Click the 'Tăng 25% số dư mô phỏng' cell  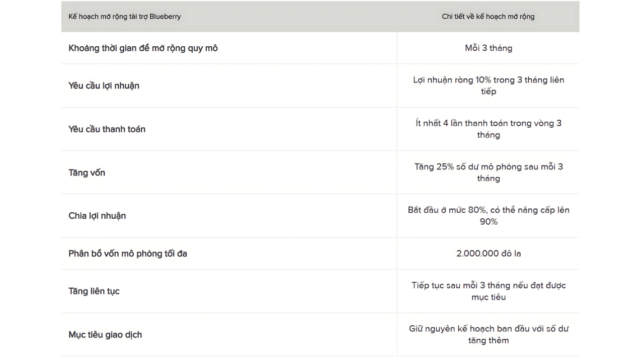(x=488, y=172)
